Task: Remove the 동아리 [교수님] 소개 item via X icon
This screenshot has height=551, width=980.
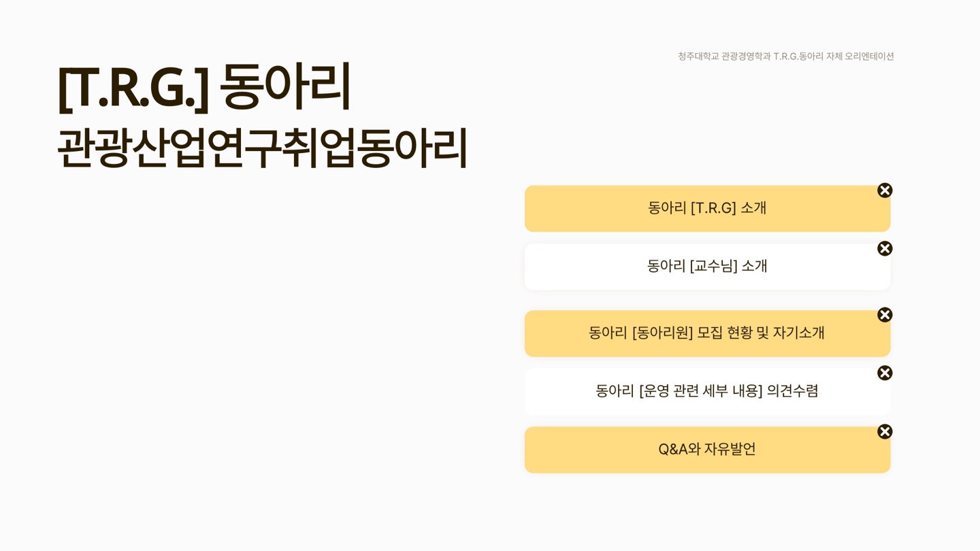Action: pyautogui.click(x=885, y=249)
